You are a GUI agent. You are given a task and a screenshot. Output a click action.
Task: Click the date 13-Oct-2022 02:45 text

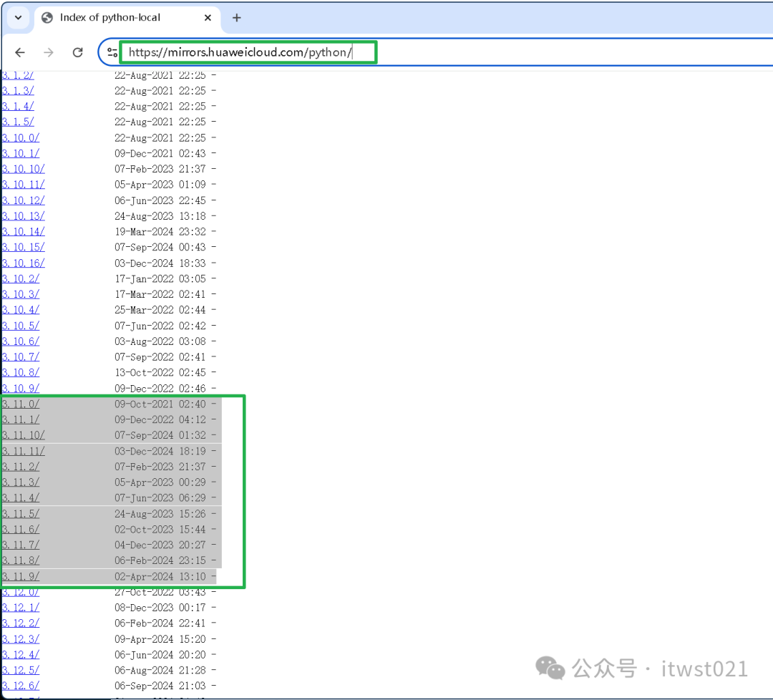[x=160, y=373]
